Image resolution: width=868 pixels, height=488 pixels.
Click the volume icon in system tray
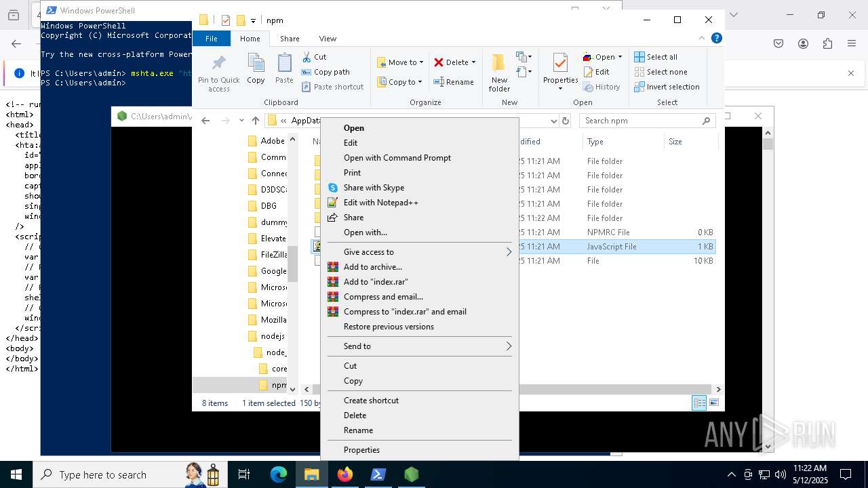point(780,474)
